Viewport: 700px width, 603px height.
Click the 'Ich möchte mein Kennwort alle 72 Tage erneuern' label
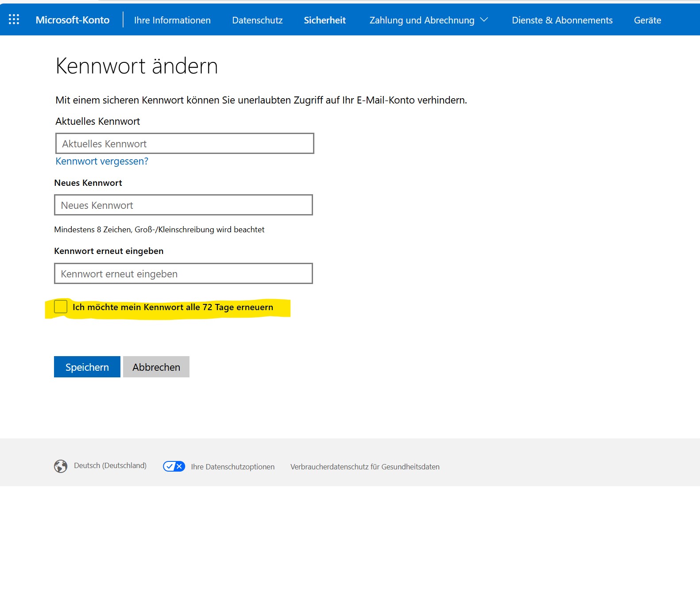point(173,307)
